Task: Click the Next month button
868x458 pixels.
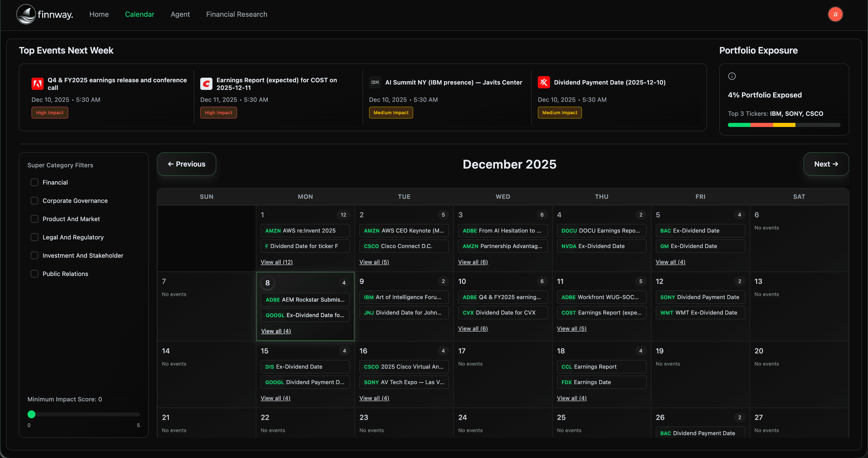Action: coord(826,164)
